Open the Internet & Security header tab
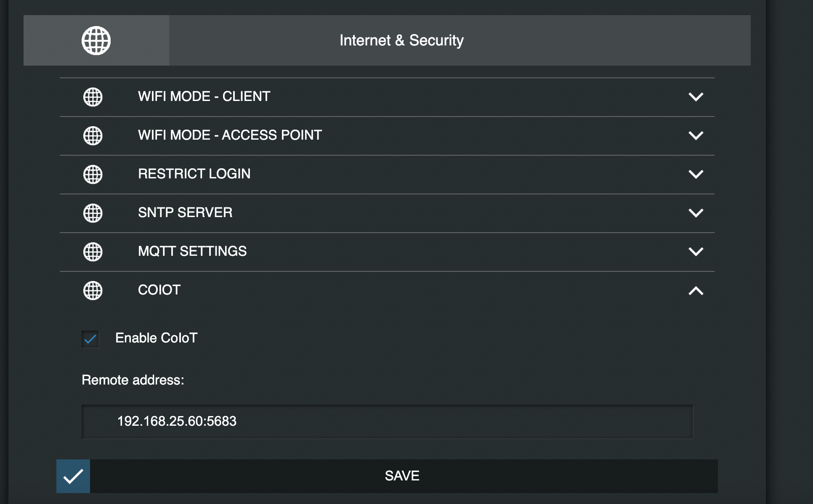Screen dimensions: 813x504 pyautogui.click(x=401, y=40)
